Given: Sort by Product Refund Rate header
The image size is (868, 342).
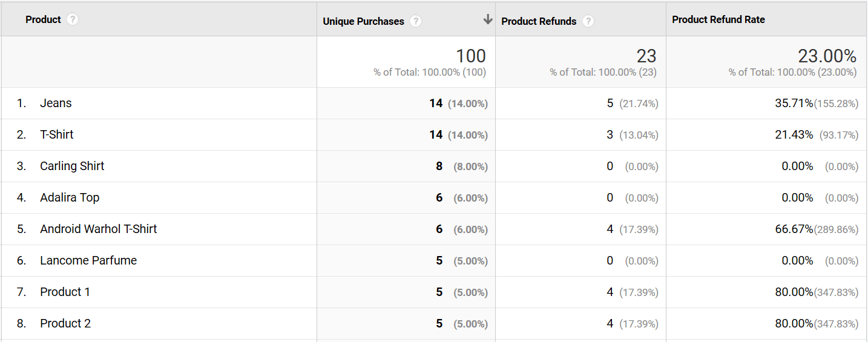Looking at the screenshot, I should pos(718,20).
